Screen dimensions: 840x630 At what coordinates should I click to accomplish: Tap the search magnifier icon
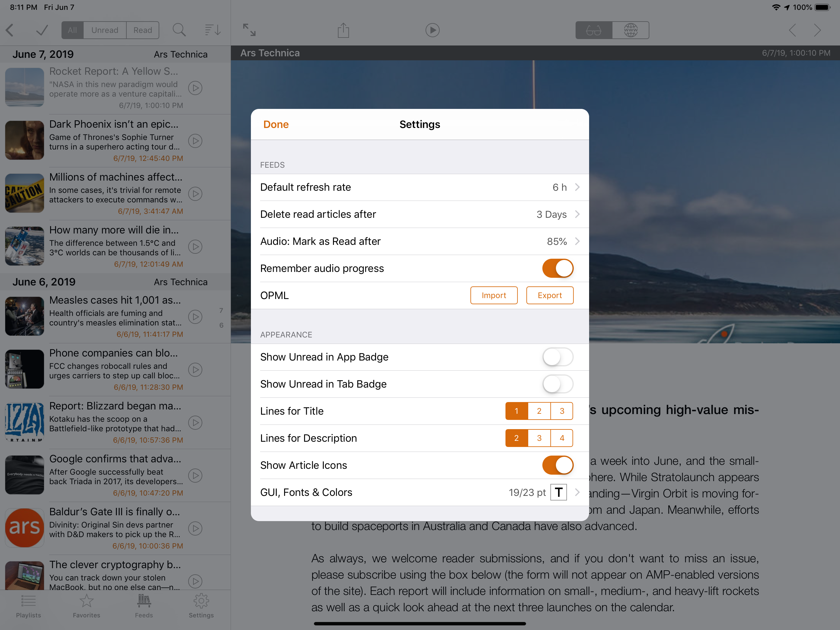179,30
